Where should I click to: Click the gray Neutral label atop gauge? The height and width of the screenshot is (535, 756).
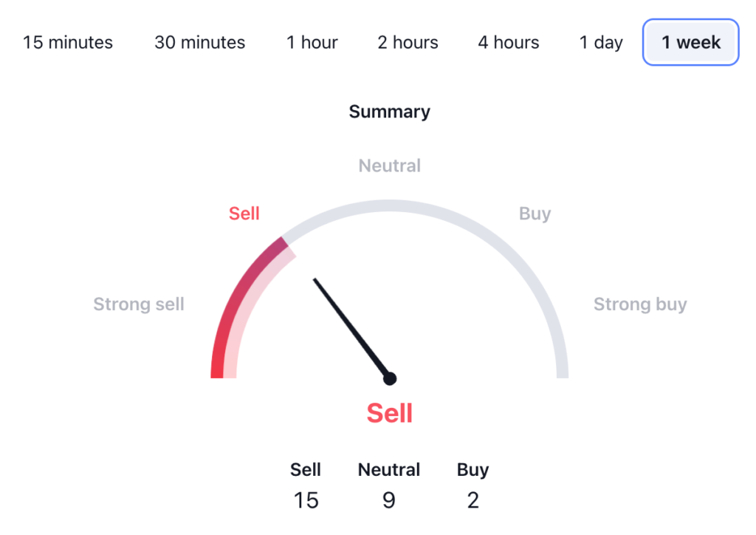point(389,166)
